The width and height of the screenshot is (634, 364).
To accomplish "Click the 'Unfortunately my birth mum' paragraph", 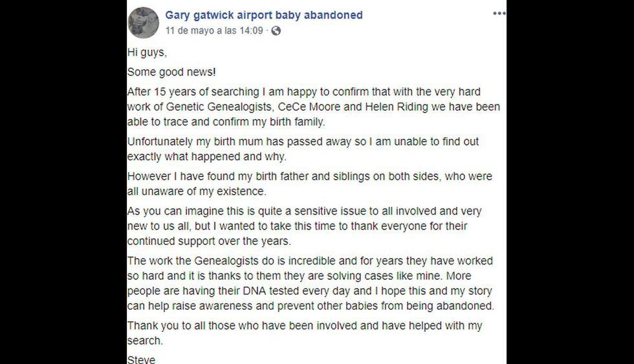I will point(303,149).
